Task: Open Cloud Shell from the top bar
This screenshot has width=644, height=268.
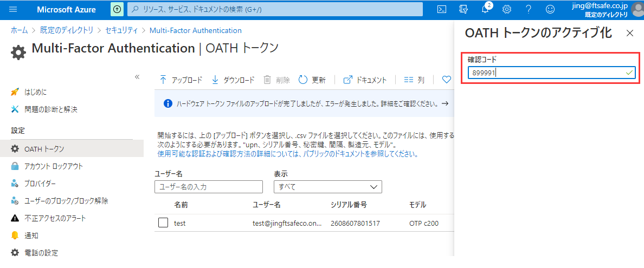Action: tap(442, 9)
